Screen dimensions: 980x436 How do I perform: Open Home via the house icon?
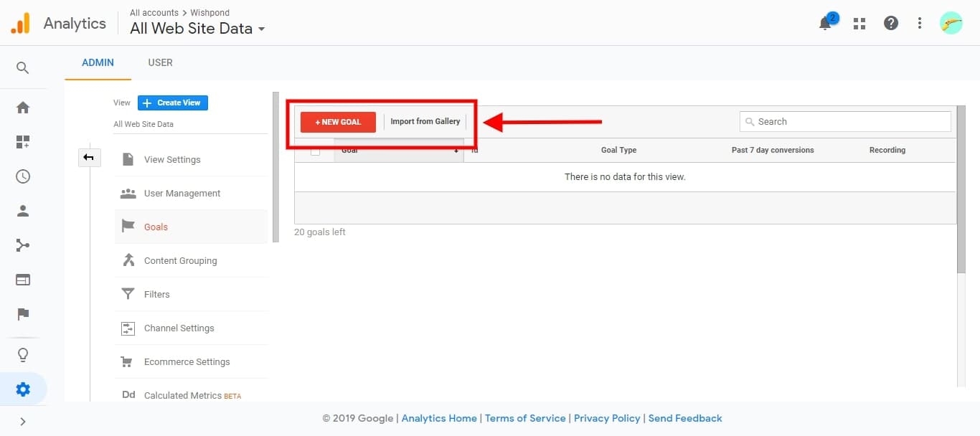click(x=23, y=108)
